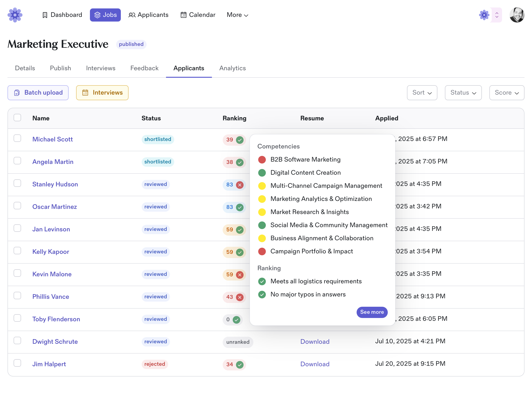Open the Sort dropdown
Image resolution: width=532 pixels, height=399 pixels.
[x=422, y=92]
